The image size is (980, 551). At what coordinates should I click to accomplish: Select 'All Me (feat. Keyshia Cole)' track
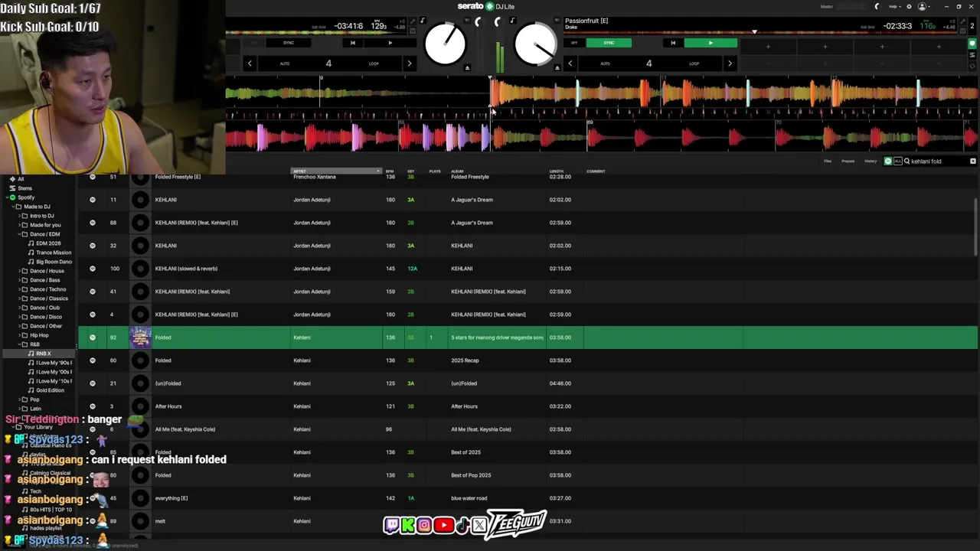click(185, 429)
